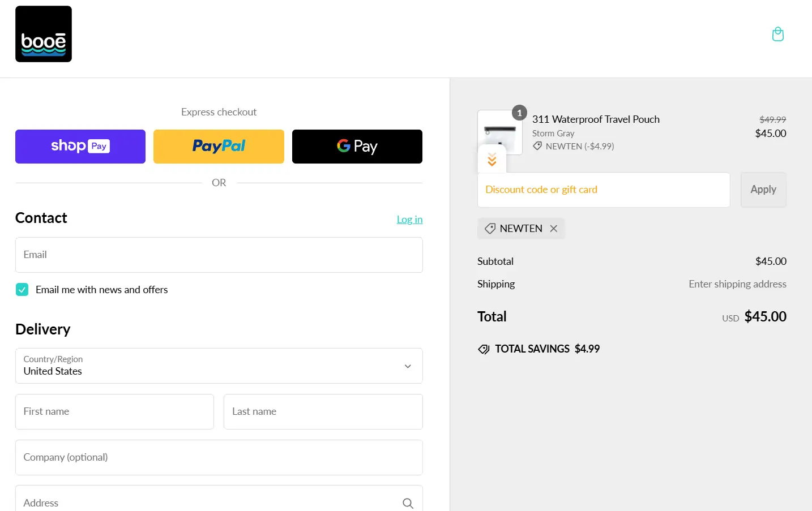Click the tag icon inside the NEWTEN chip
This screenshot has width=812, height=511.
click(490, 229)
